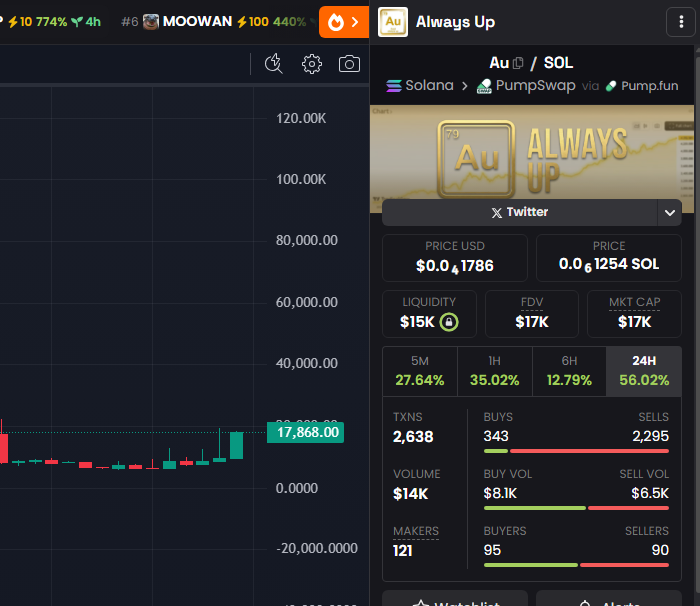Click the 120.00K price axis label
700x606 pixels.
(301, 118)
